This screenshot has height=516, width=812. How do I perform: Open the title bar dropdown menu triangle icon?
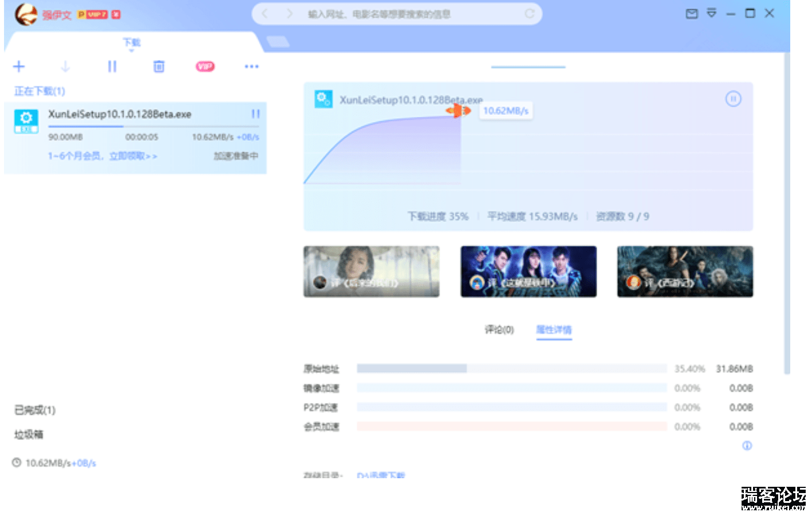pos(711,13)
